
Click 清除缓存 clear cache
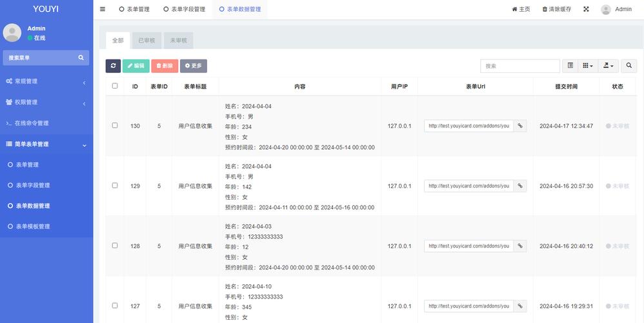(556, 9)
